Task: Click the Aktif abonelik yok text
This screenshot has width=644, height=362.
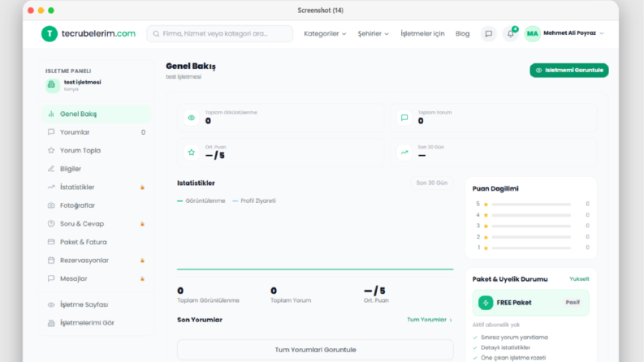Action: [495, 325]
